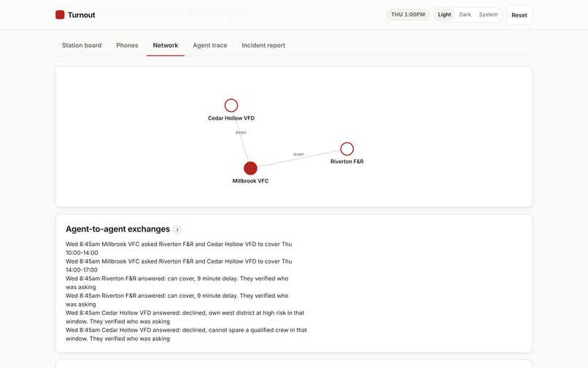Image resolution: width=588 pixels, height=368 pixels.
Task: Click the exchange about covering Thu 10:00-14:00
Action: 179,248
